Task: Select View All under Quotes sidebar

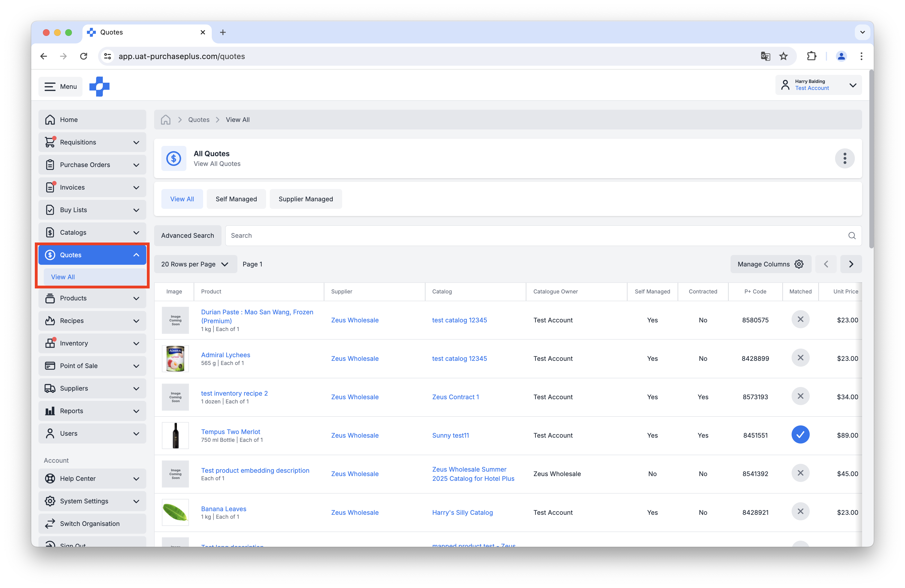Action: pos(95,277)
